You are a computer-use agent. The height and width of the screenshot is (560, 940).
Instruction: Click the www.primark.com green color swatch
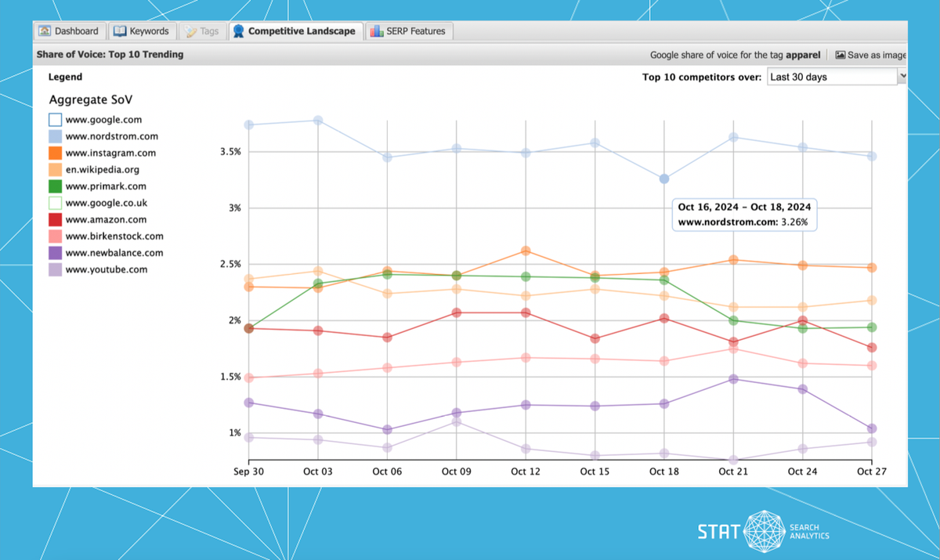click(x=55, y=186)
